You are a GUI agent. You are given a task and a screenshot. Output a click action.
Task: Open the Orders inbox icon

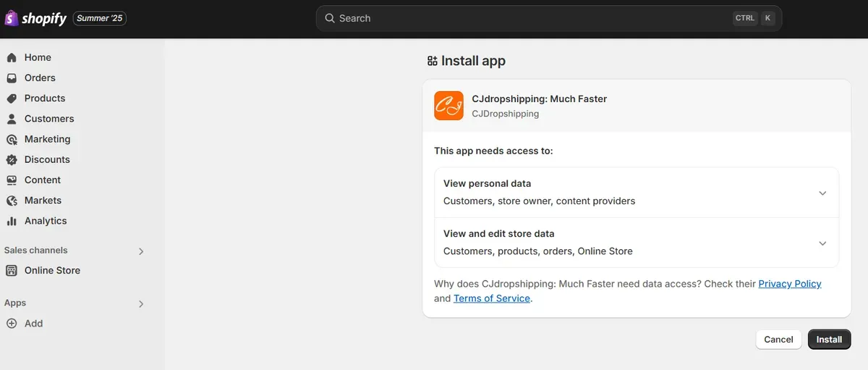(12, 77)
